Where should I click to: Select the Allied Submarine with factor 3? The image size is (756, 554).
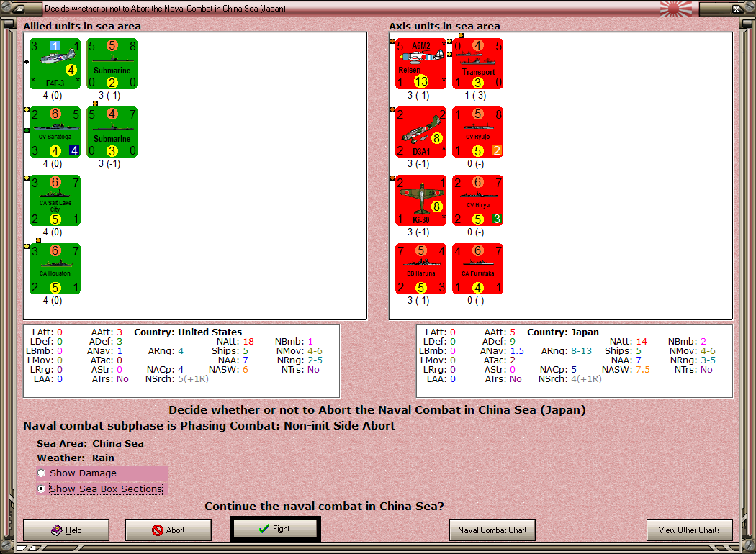click(112, 132)
